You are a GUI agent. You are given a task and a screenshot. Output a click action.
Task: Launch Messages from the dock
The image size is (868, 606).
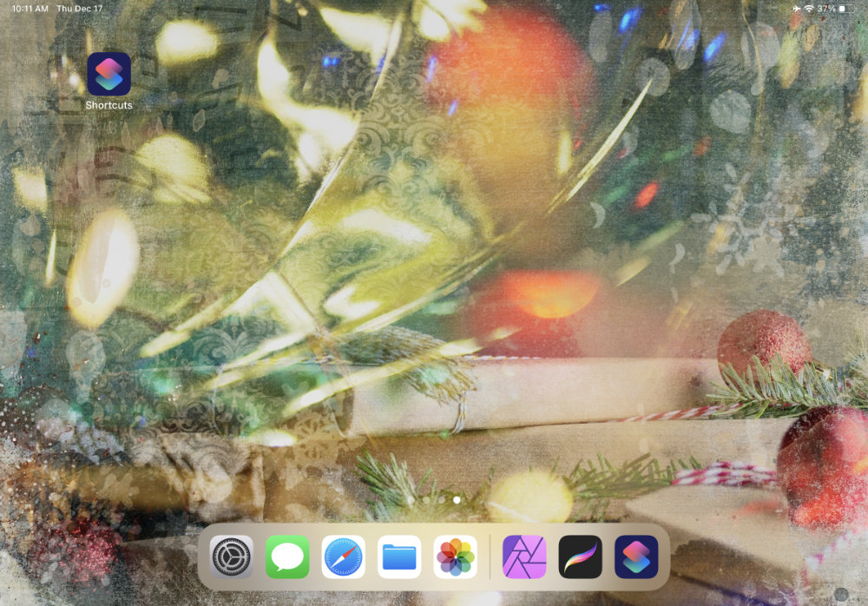click(287, 557)
